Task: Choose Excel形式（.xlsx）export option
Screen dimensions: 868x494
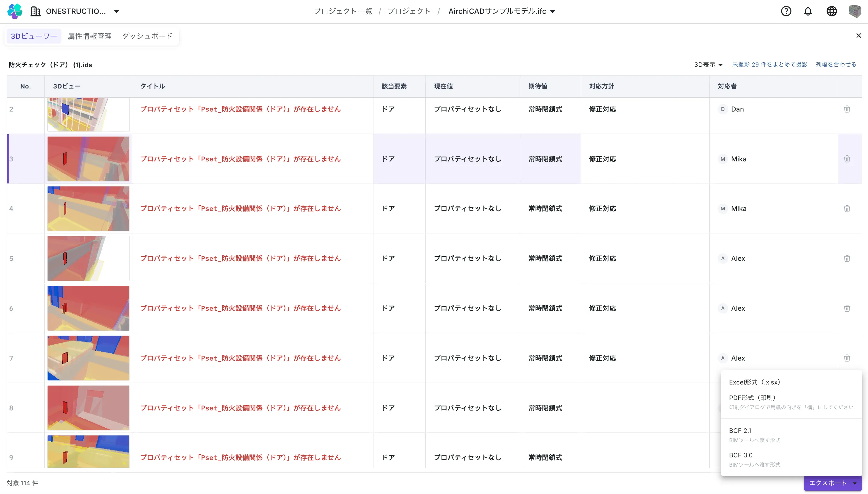Action: click(791, 382)
